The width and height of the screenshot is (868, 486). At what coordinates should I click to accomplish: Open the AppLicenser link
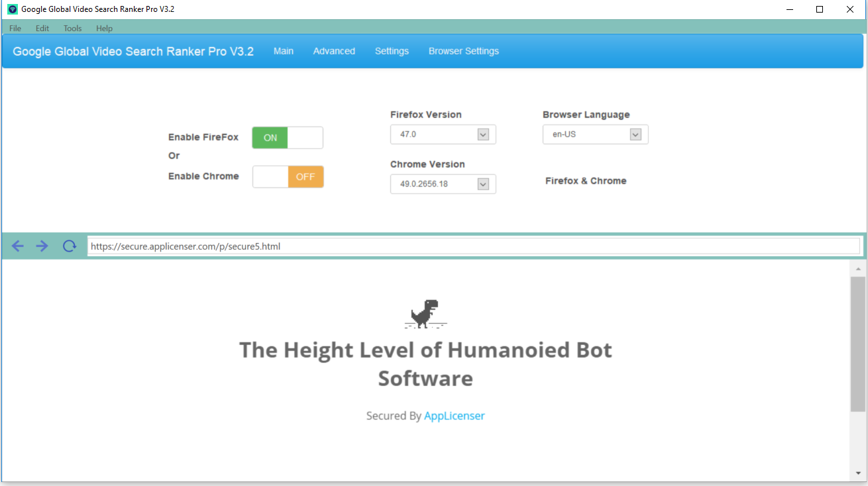point(455,416)
